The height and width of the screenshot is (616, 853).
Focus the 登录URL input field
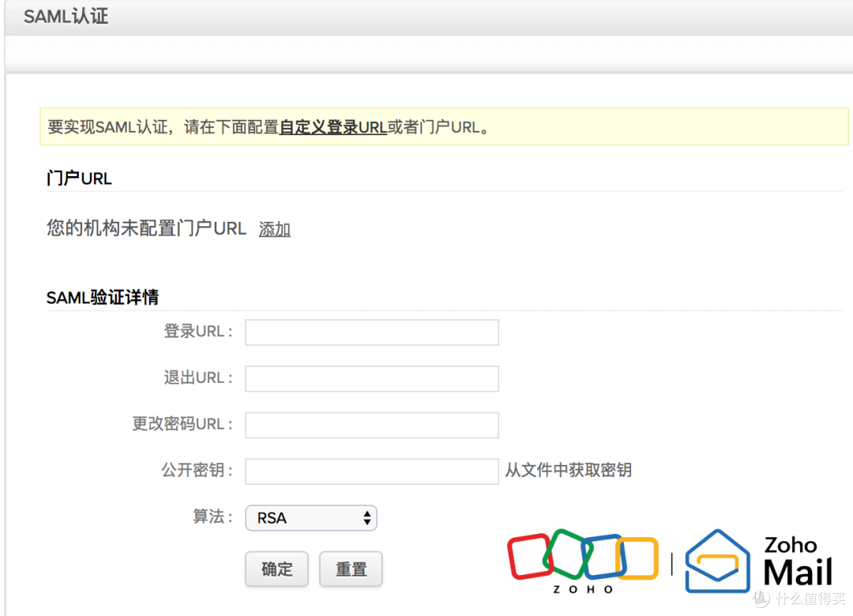[x=372, y=332]
